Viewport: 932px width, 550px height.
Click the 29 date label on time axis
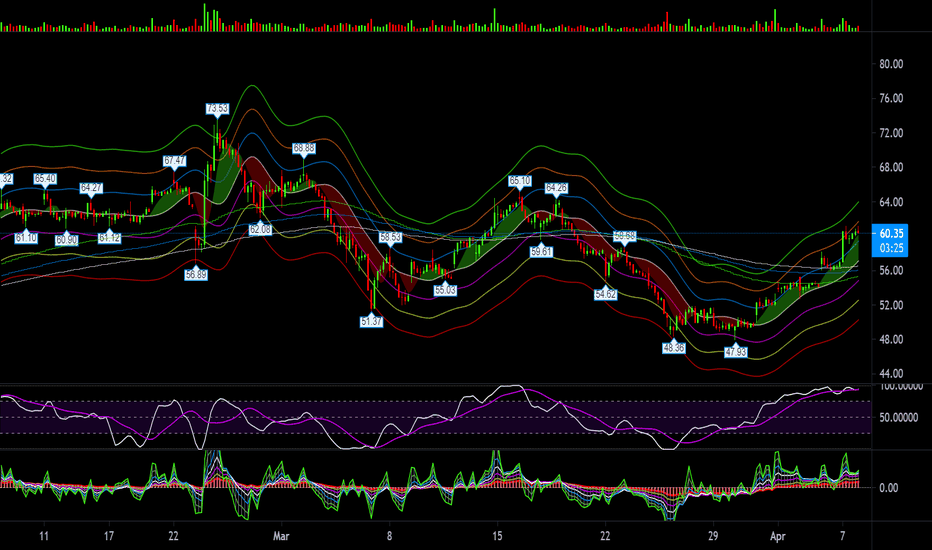click(x=713, y=536)
